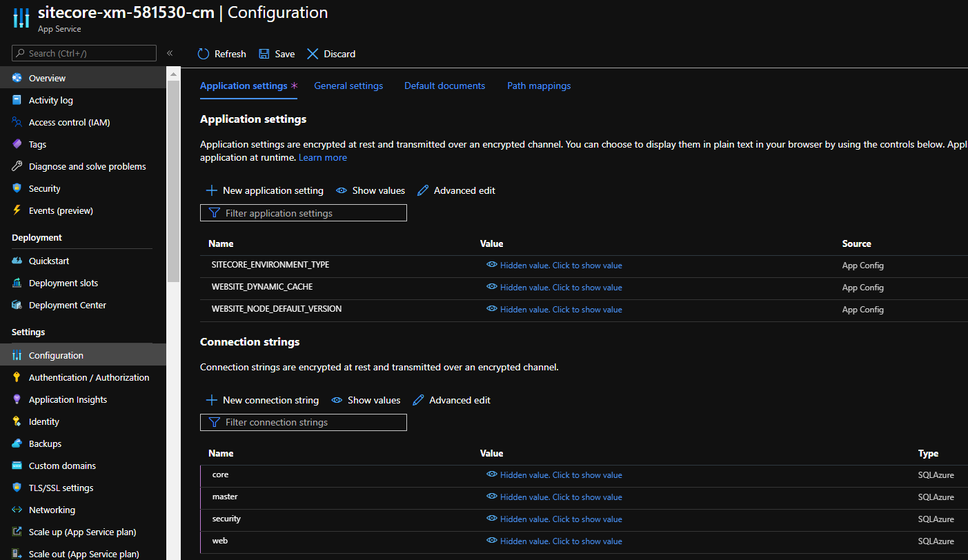This screenshot has width=968, height=560.
Task: Open the SITECORE_ENVIRONMENT_TYPE setting name
Action: (x=270, y=265)
